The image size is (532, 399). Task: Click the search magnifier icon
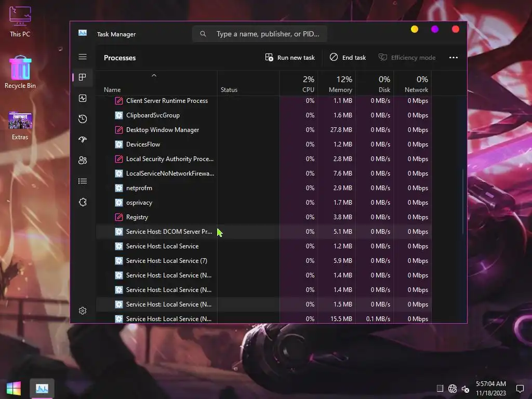coord(203,34)
